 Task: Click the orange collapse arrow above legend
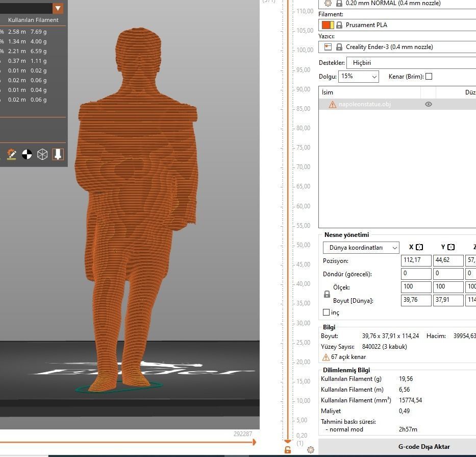click(x=58, y=8)
